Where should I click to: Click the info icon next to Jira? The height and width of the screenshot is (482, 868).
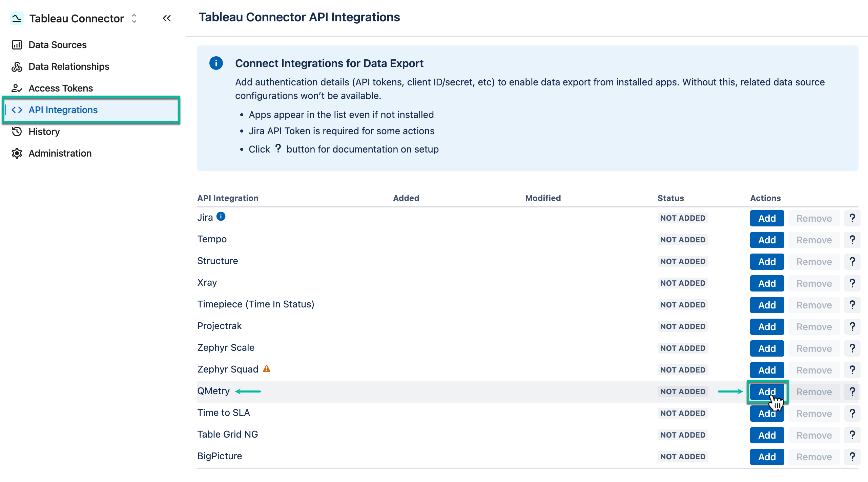point(221,216)
